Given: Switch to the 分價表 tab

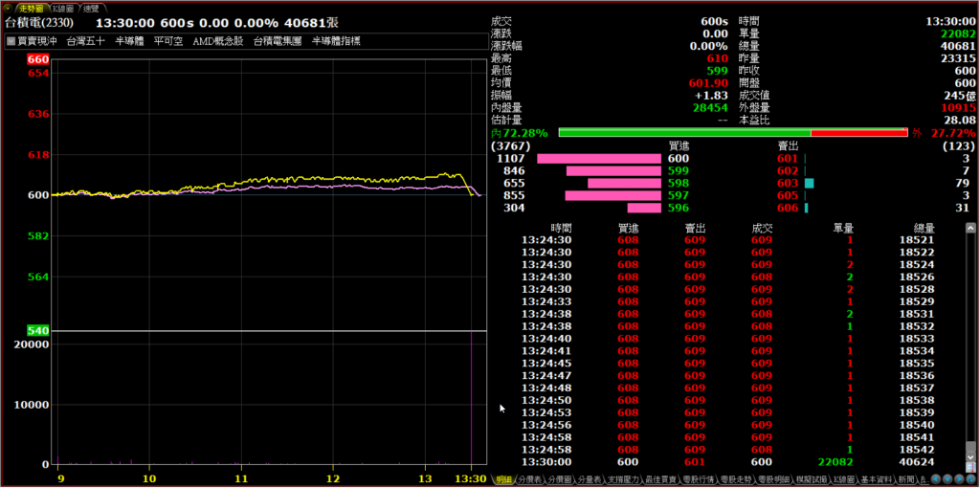Looking at the screenshot, I should pos(530,480).
